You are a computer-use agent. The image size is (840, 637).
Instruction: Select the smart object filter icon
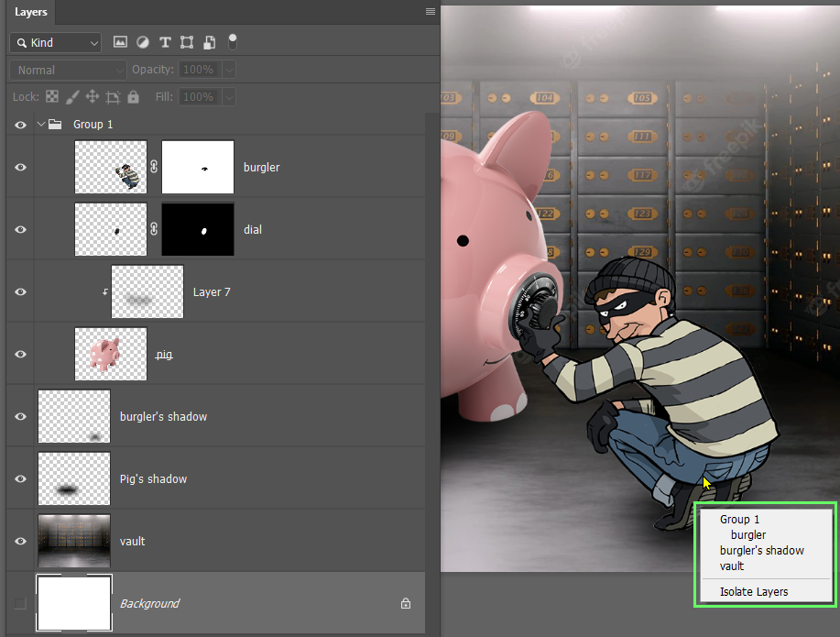pyautogui.click(x=208, y=41)
